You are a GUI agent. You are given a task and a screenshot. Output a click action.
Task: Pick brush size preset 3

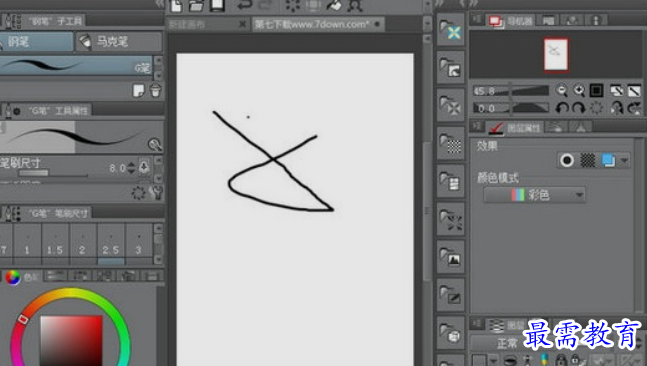[139, 244]
